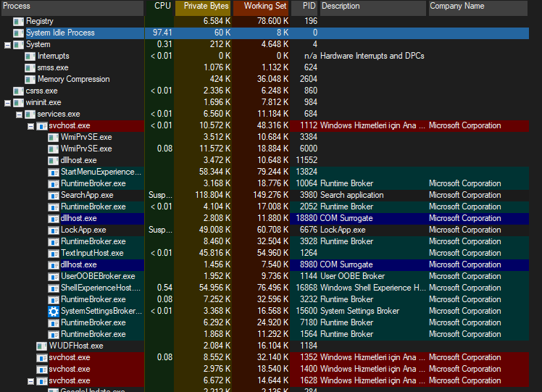Click Microsoft Corporation in LockApp.exe row
This screenshot has width=542, height=392.
click(x=465, y=230)
